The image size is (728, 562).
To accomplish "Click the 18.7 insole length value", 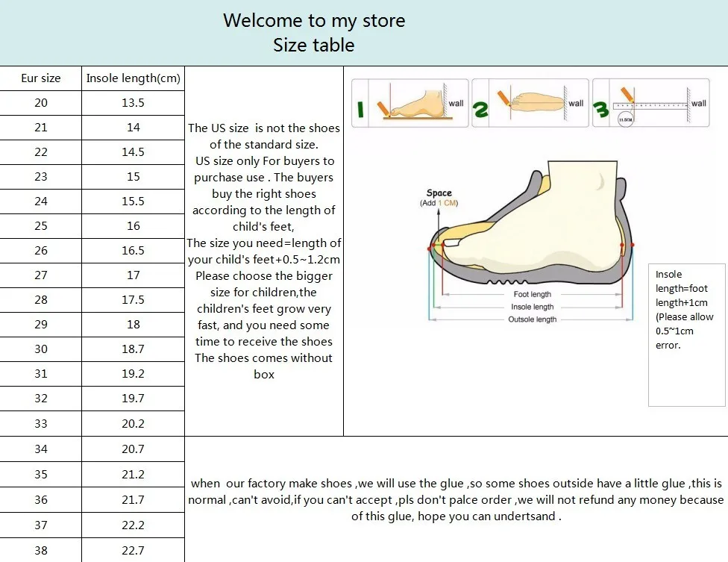I will (x=134, y=349).
